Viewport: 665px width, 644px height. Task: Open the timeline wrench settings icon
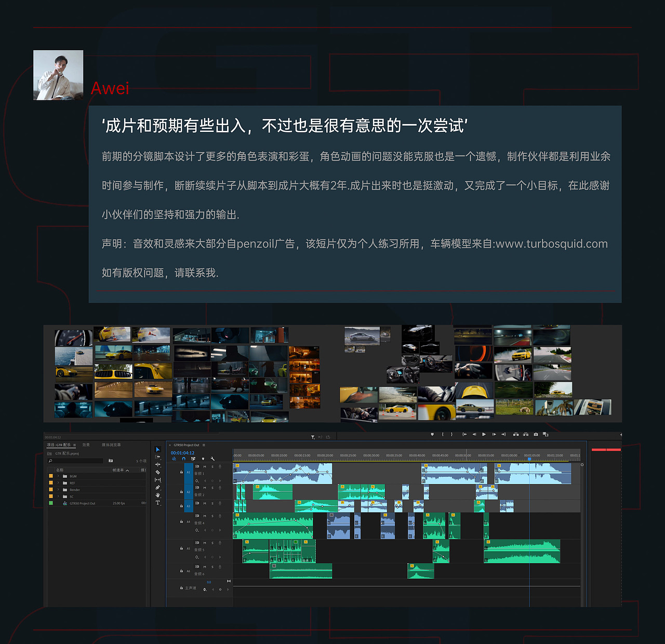click(x=213, y=459)
